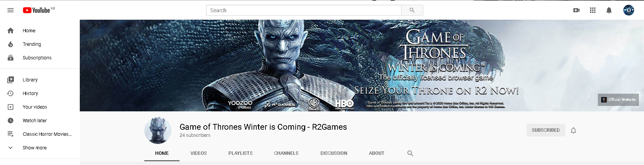Search within channel using magnifier icon
Viewport: 644px width, 165px height.
point(410,153)
